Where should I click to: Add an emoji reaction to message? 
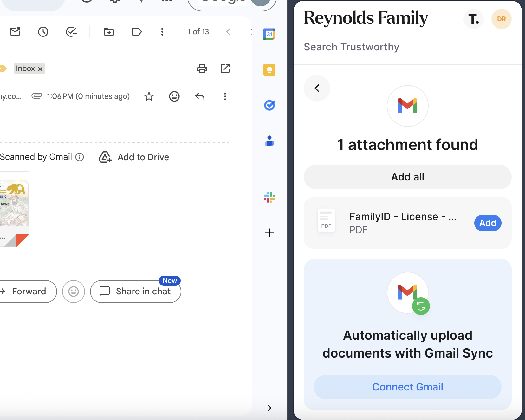click(x=174, y=96)
